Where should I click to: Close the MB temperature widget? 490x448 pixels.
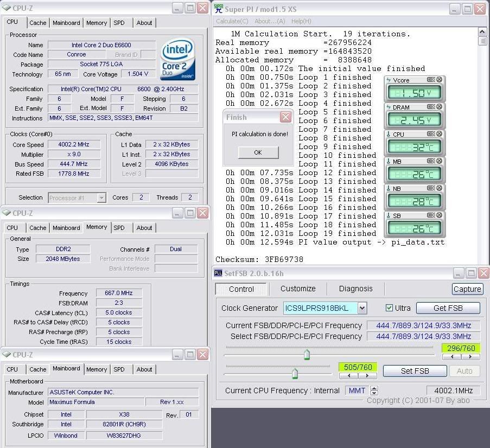pos(439,161)
